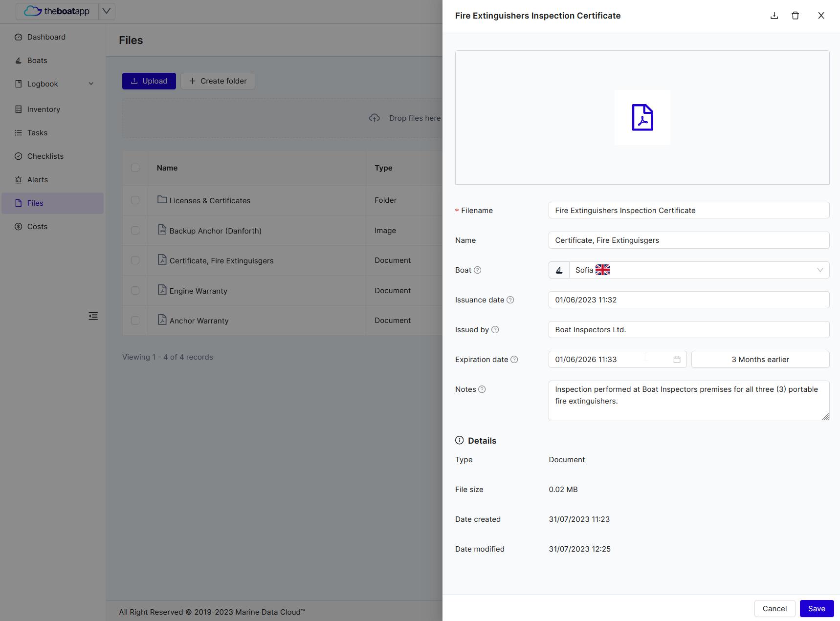Check the Anchor Warranty row checkbox
The image size is (840, 621).
click(x=135, y=321)
